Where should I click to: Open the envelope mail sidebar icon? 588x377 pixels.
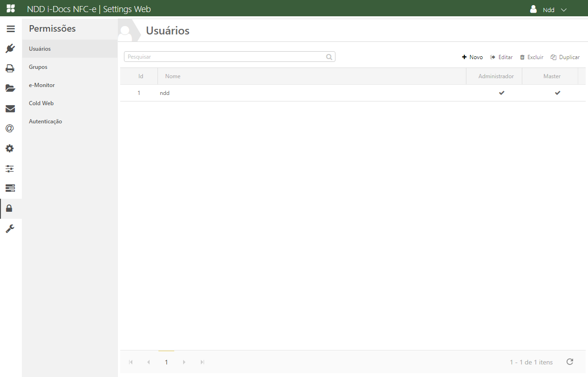coord(10,108)
